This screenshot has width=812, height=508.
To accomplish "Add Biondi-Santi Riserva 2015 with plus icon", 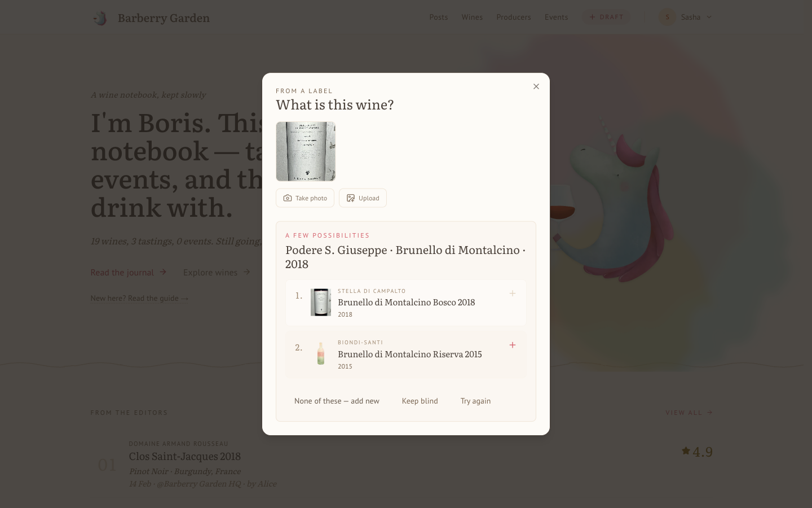I will coord(513,345).
